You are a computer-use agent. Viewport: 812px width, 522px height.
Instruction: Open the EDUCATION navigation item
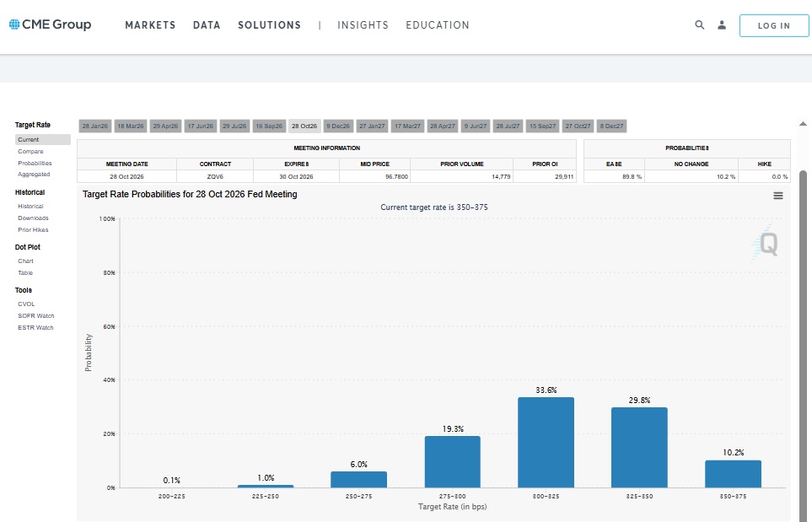tap(437, 25)
